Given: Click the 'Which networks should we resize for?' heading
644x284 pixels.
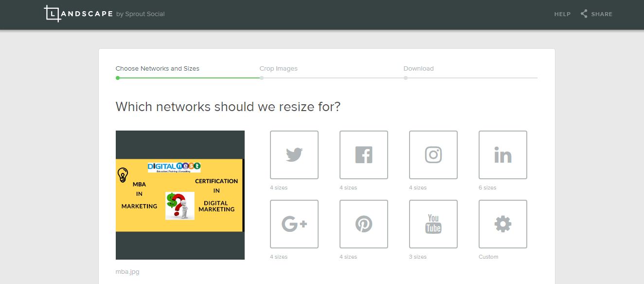Looking at the screenshot, I should (x=228, y=107).
